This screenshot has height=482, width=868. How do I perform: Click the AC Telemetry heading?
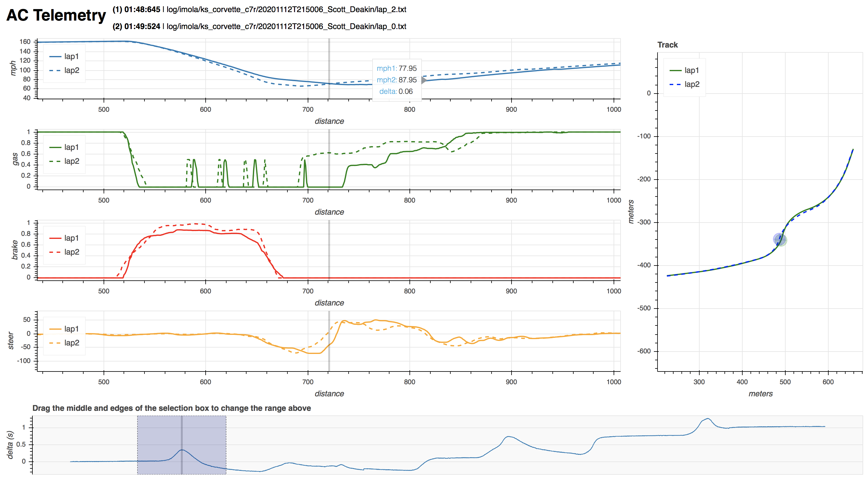coord(56,15)
